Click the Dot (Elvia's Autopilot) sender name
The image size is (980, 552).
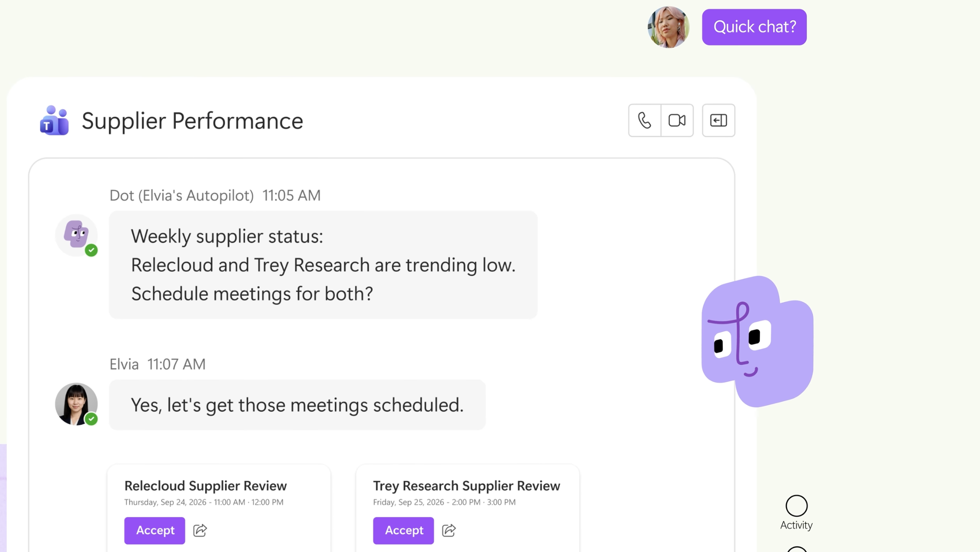181,196
